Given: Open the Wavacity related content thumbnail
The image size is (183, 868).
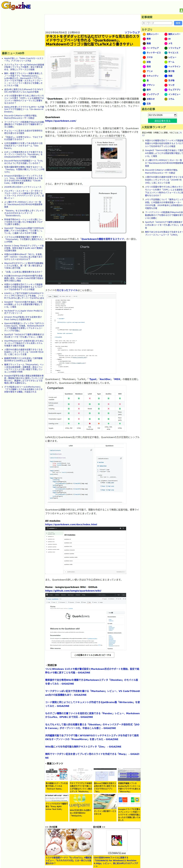Looking at the screenshot, I should tap(129, 775).
